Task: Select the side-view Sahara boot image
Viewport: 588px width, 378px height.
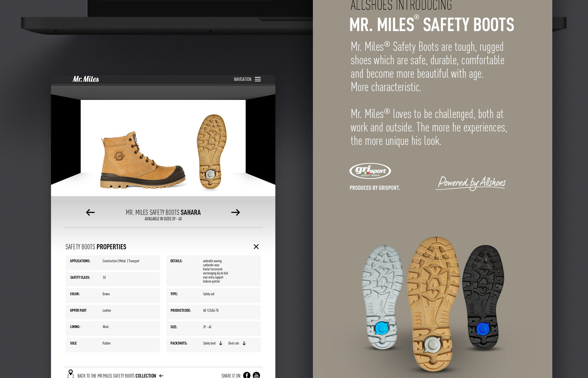Action: tap(143, 160)
